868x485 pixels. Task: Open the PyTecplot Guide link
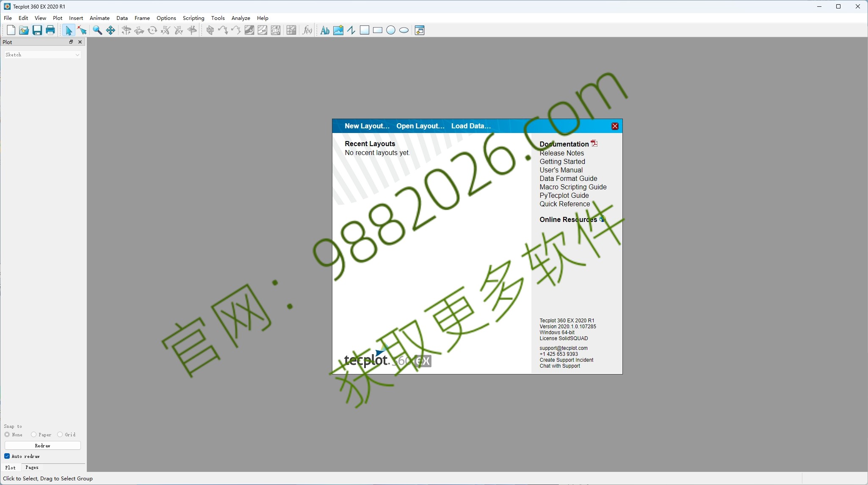tap(564, 195)
